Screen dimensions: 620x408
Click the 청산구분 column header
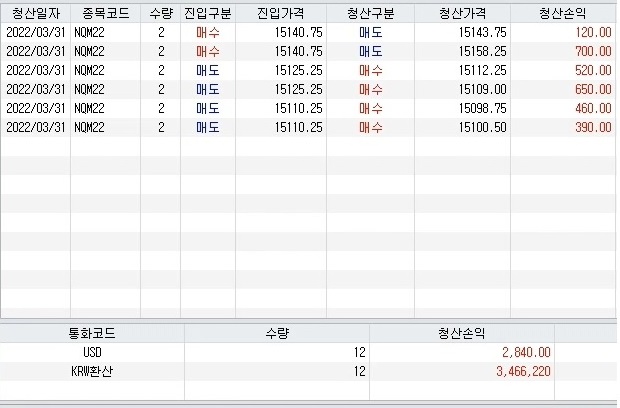(370, 14)
